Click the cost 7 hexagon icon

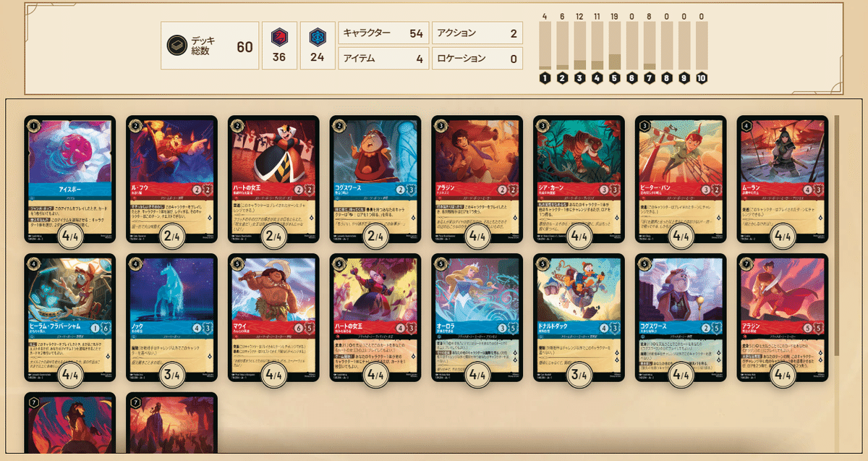650,77
